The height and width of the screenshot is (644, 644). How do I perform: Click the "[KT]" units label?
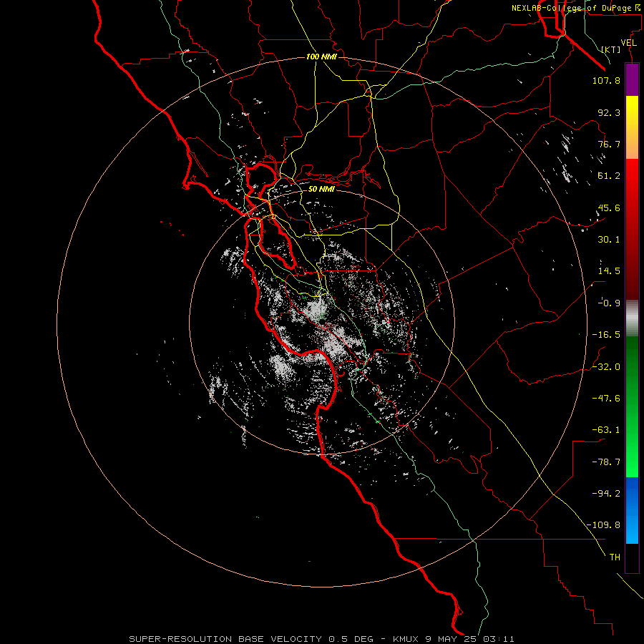pos(610,49)
